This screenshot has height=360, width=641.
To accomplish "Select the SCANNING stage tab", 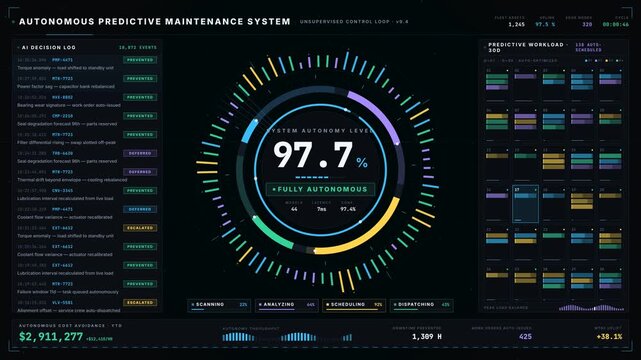I will pyautogui.click(x=219, y=306).
